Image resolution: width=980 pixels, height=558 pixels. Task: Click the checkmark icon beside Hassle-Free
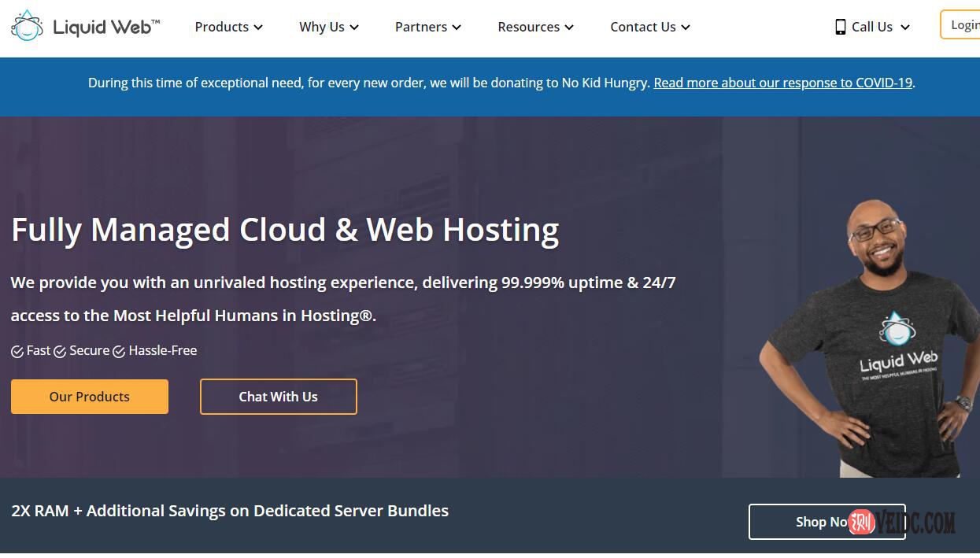coord(119,351)
